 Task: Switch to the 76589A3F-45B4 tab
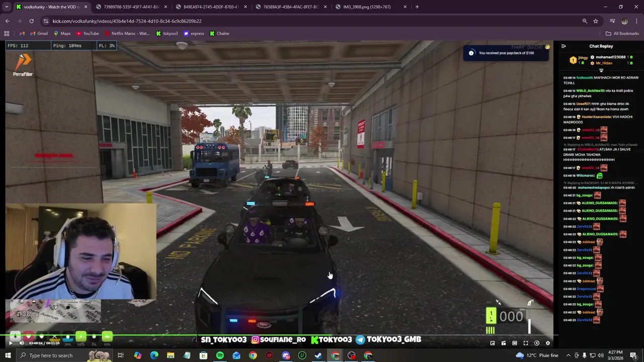pos(291,7)
